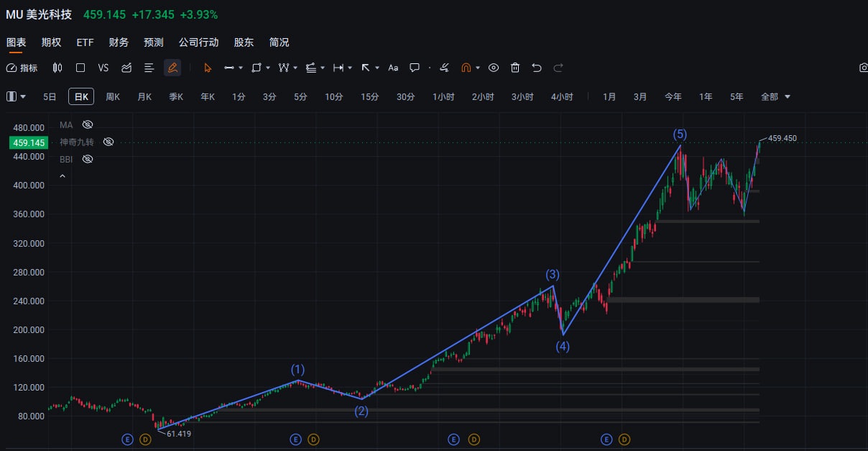The height and width of the screenshot is (451, 868).
Task: Show the 神奇九转 indicator via eye icon
Action: click(x=108, y=142)
